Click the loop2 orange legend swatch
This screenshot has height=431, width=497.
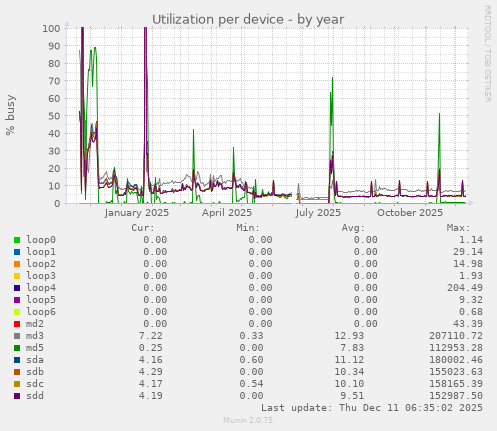click(x=17, y=264)
